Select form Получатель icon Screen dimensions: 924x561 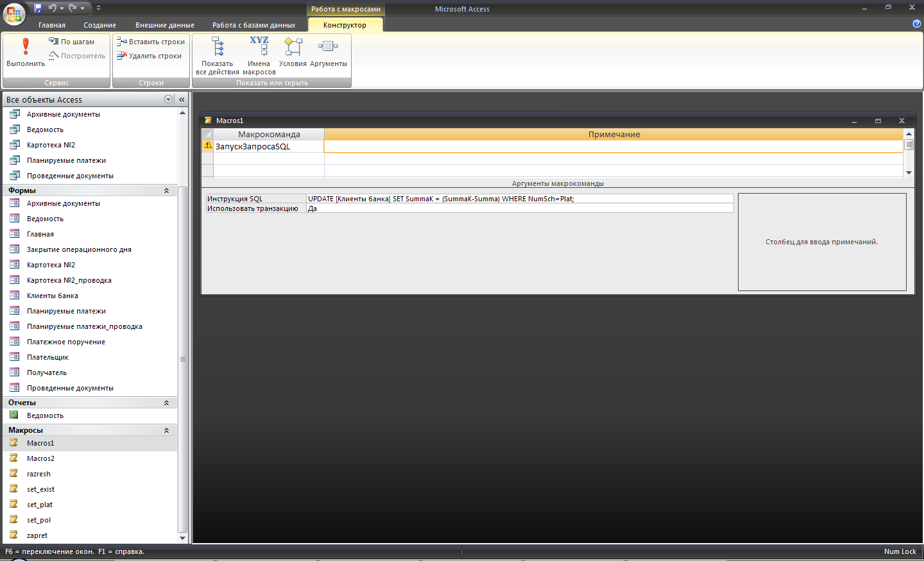pyautogui.click(x=15, y=373)
